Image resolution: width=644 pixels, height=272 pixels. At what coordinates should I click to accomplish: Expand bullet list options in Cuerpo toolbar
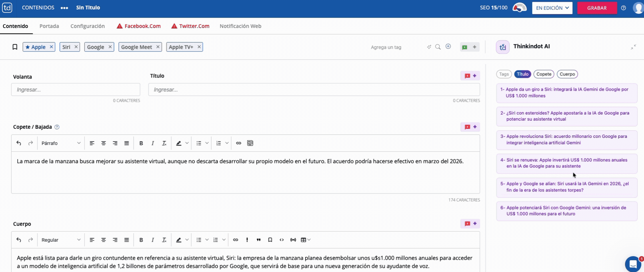pyautogui.click(x=207, y=240)
